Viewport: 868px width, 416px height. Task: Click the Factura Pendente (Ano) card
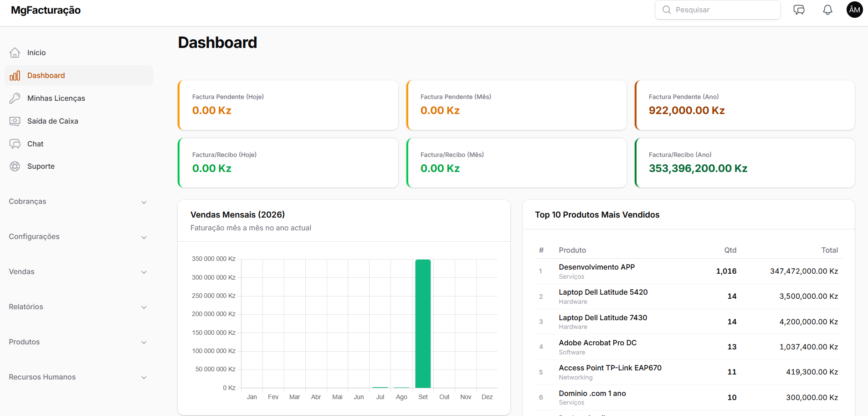745,105
